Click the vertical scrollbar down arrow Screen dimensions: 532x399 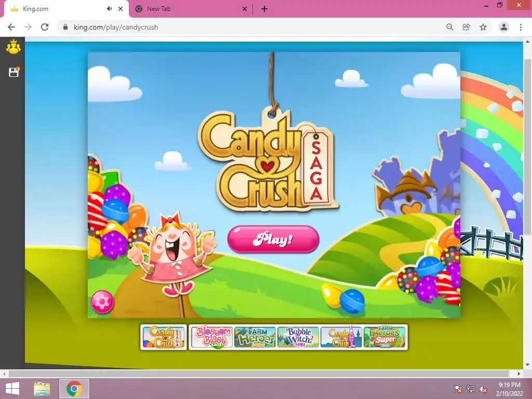click(528, 365)
